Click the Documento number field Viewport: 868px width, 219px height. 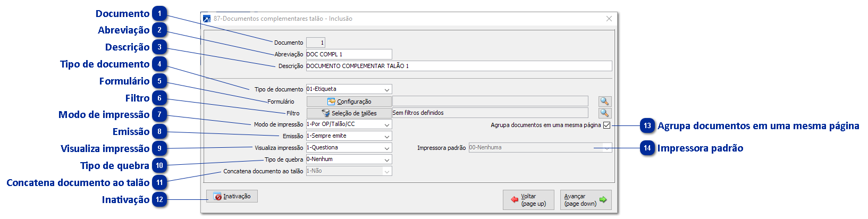tap(316, 43)
